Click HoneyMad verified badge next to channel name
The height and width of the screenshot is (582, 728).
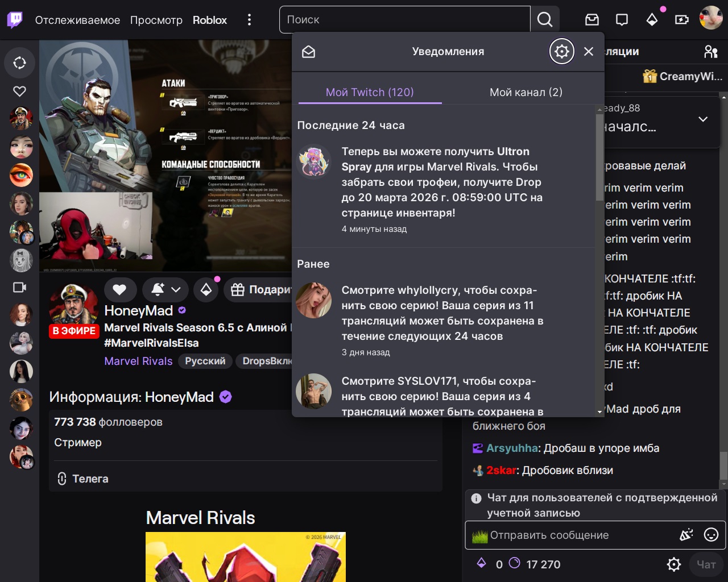click(182, 310)
